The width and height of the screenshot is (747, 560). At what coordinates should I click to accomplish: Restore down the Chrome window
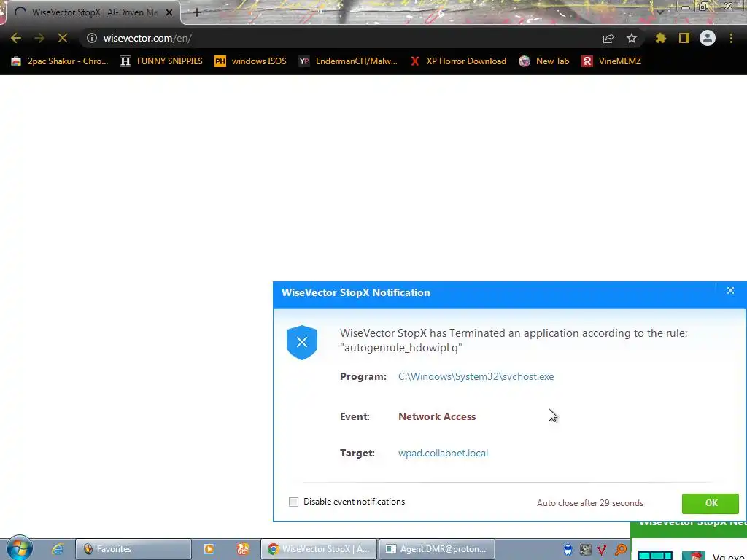703,7
